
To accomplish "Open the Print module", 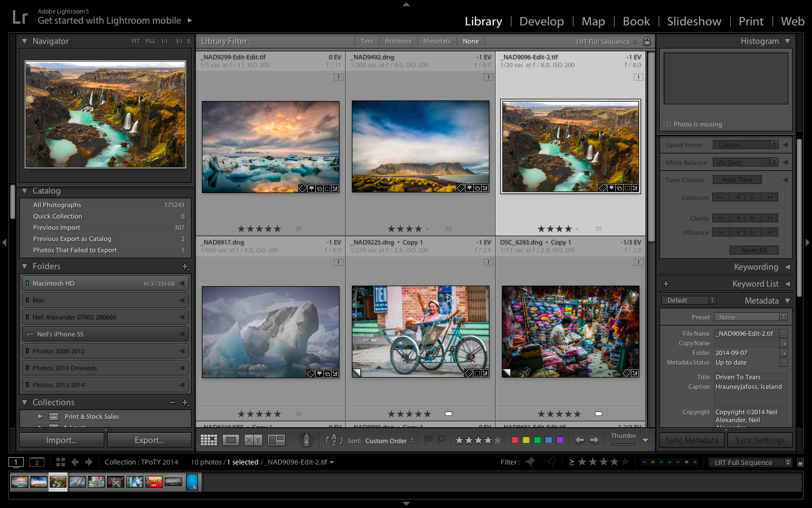I will click(x=751, y=21).
